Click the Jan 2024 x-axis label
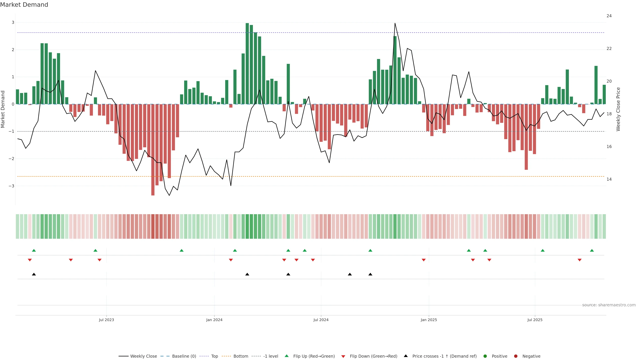644x362 pixels. click(214, 320)
